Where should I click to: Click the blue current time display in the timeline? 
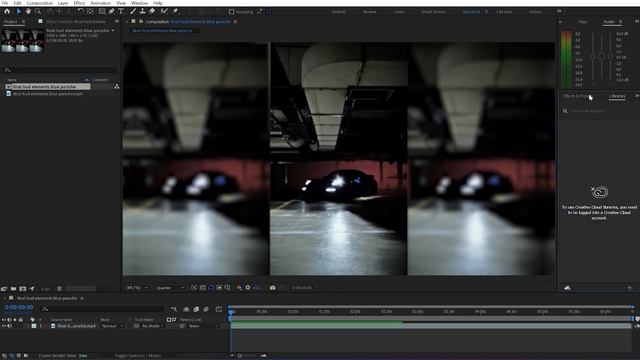point(19,307)
